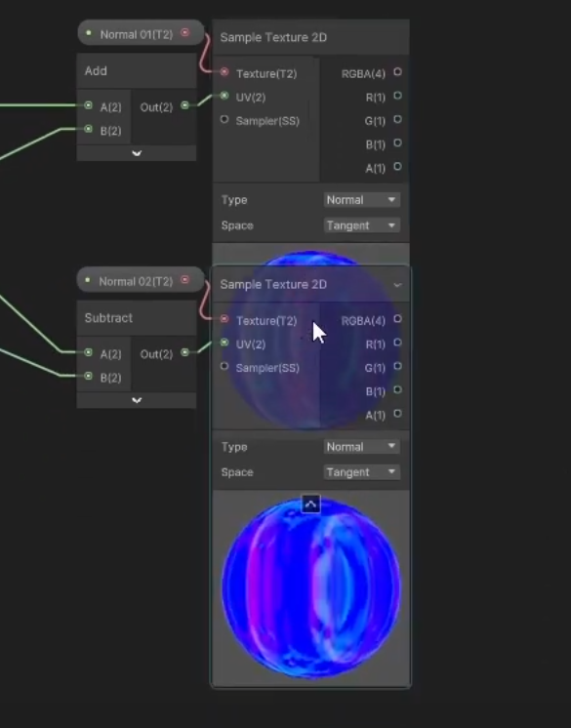
Task: Open Type dropdown on lower Sample Texture 2D
Action: point(361,447)
